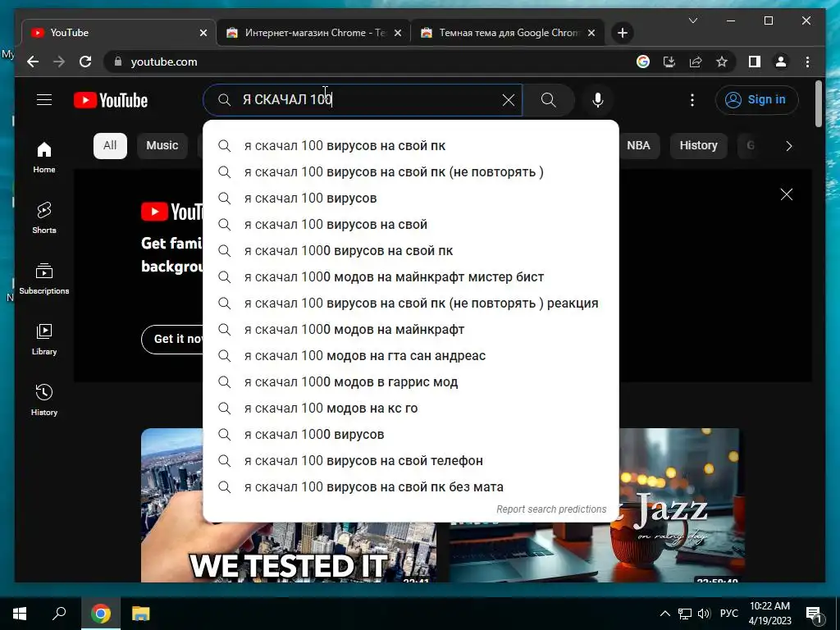Share this page via the share icon
The width and height of the screenshot is (840, 630).
click(x=696, y=62)
